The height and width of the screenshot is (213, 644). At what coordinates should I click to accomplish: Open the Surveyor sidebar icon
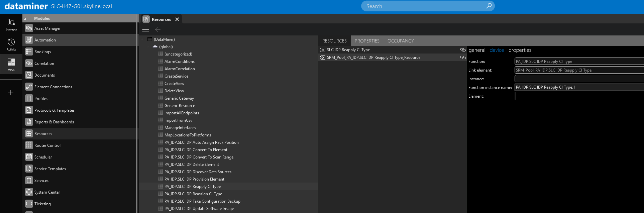(x=11, y=24)
